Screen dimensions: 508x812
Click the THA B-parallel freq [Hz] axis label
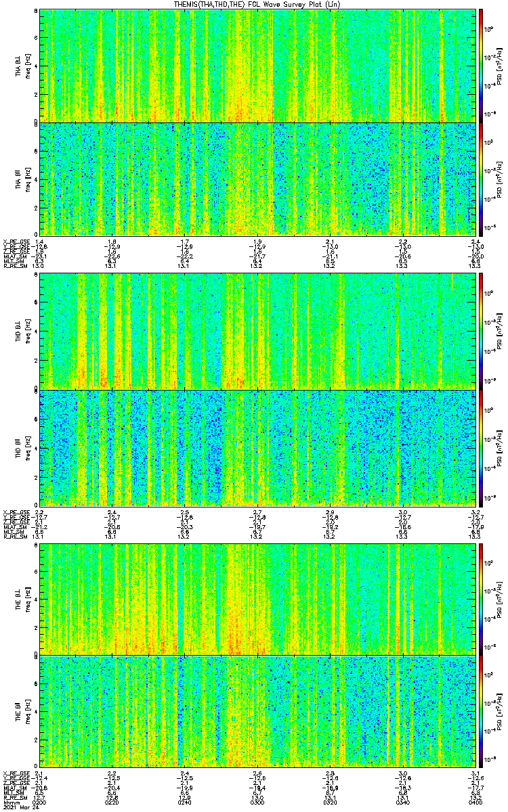[x=28, y=178]
